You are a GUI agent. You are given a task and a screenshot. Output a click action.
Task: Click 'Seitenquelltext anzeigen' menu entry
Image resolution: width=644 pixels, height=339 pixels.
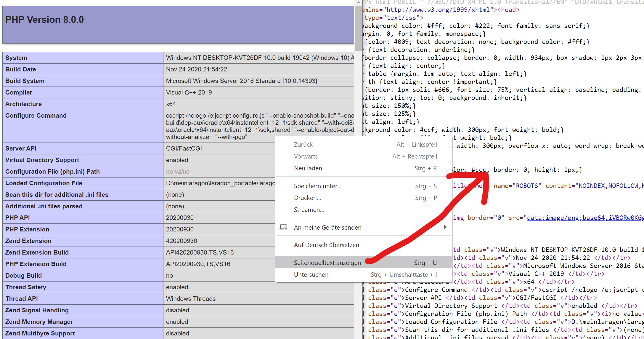coord(364,263)
